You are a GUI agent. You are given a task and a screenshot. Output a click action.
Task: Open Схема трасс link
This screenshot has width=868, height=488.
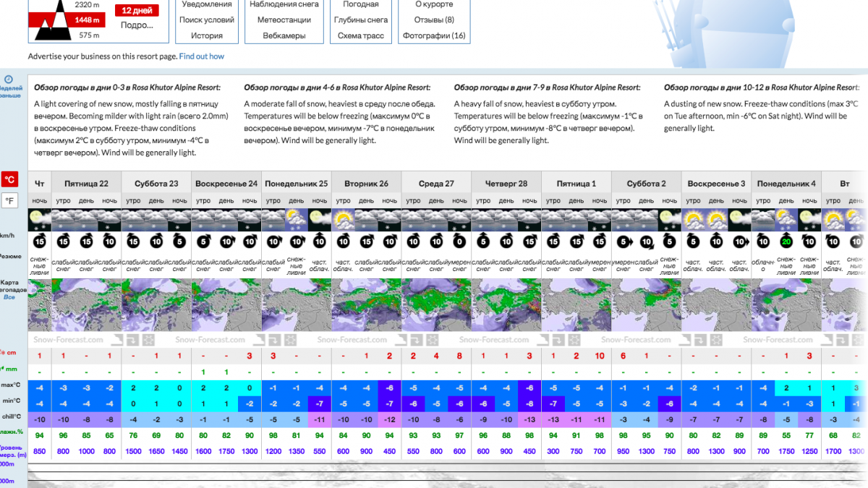coord(361,35)
